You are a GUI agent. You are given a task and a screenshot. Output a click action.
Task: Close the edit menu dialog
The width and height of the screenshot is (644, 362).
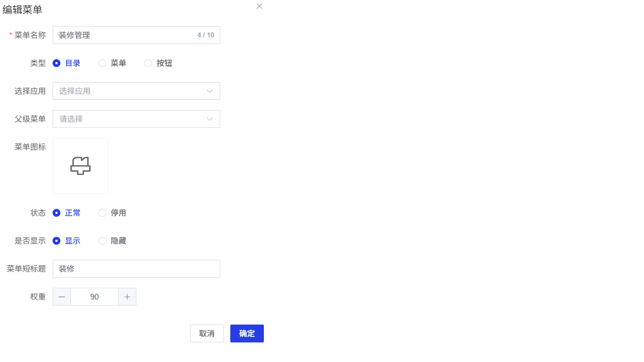(x=259, y=6)
